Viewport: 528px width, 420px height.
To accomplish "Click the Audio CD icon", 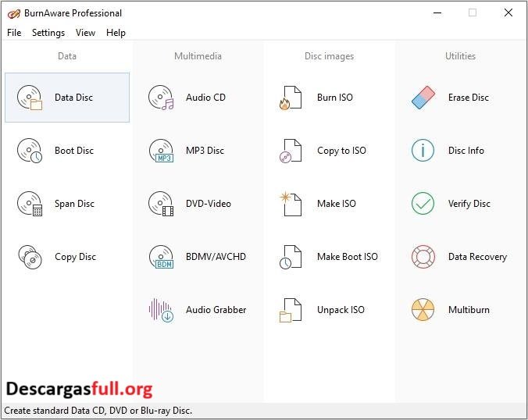I will click(x=161, y=98).
